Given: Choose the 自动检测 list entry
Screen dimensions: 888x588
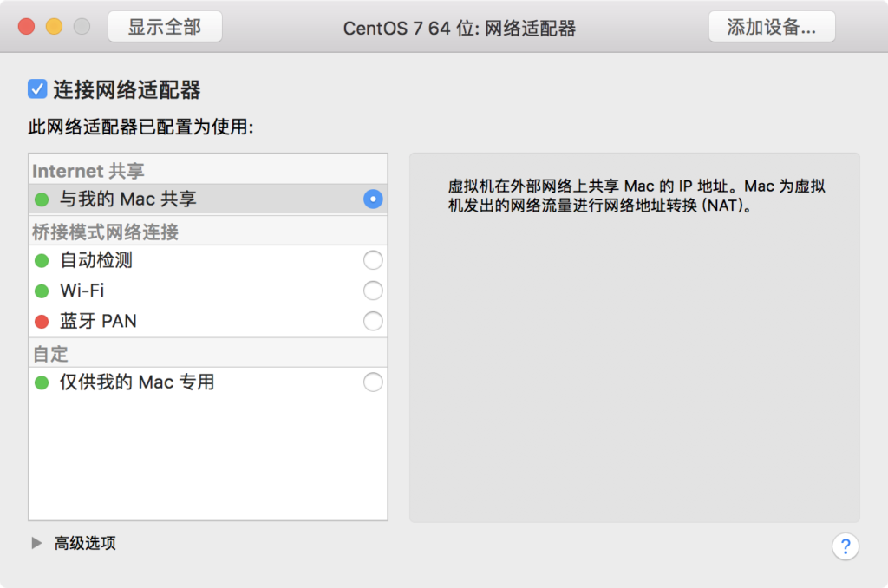Looking at the screenshot, I should tap(208, 260).
